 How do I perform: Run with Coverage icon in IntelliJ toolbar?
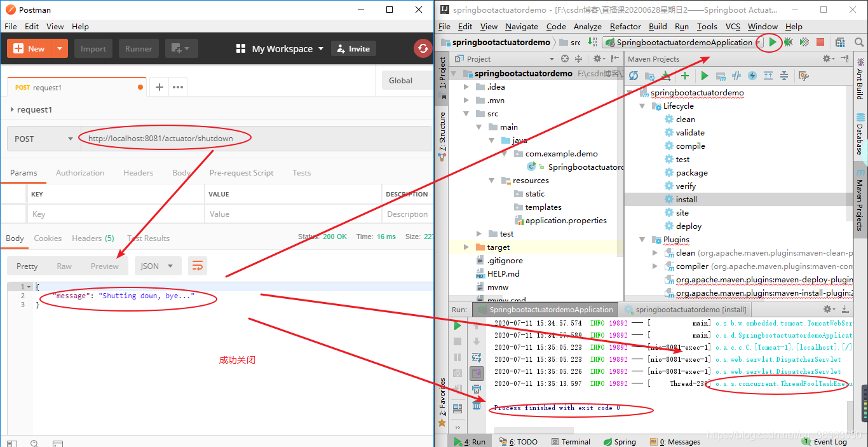804,42
